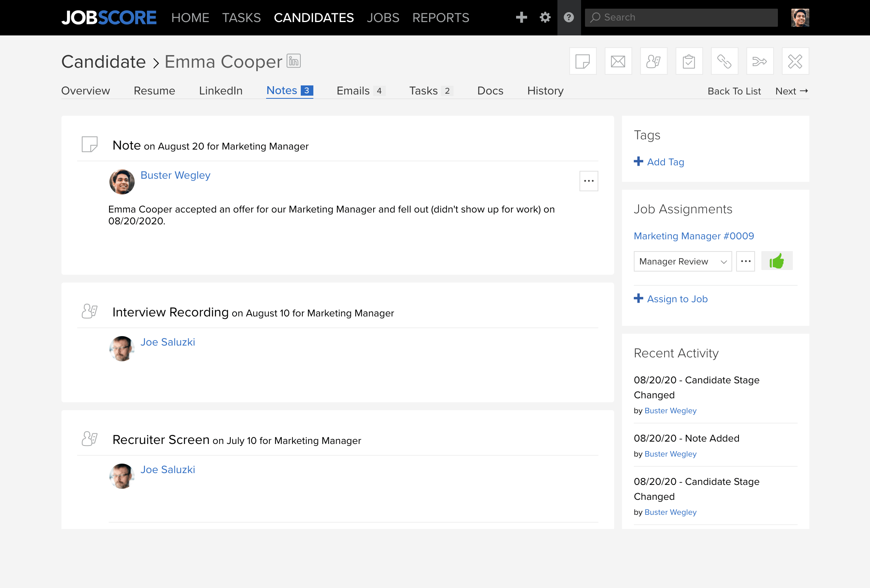Go to Next candidate

click(792, 91)
